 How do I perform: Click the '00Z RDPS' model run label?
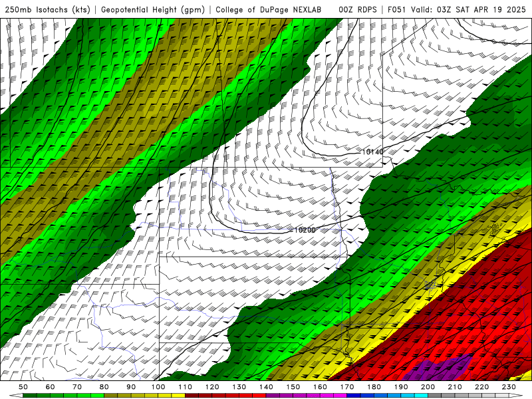[358, 10]
